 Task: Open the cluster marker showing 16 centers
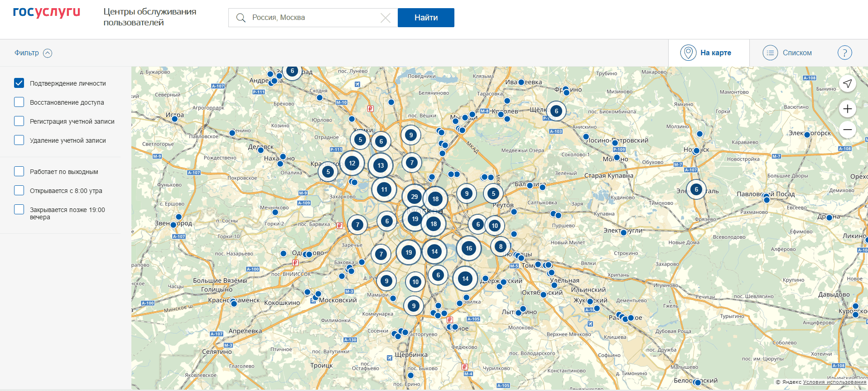tap(468, 248)
